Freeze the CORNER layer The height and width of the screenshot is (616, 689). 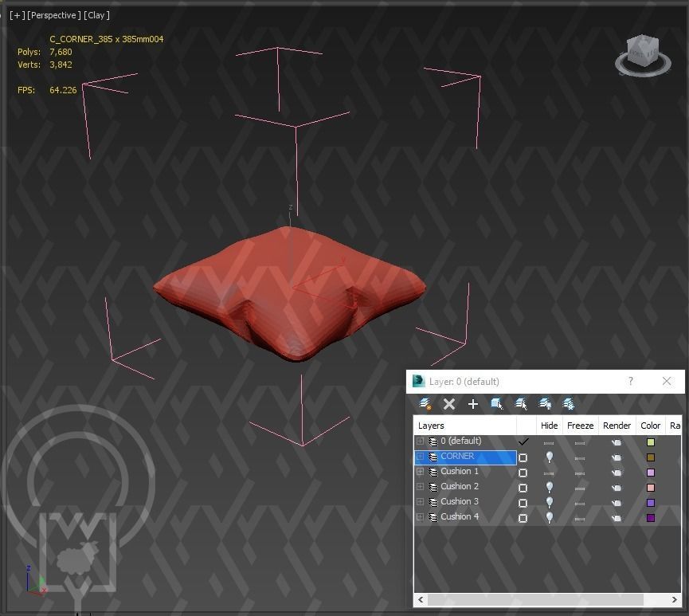click(x=580, y=458)
